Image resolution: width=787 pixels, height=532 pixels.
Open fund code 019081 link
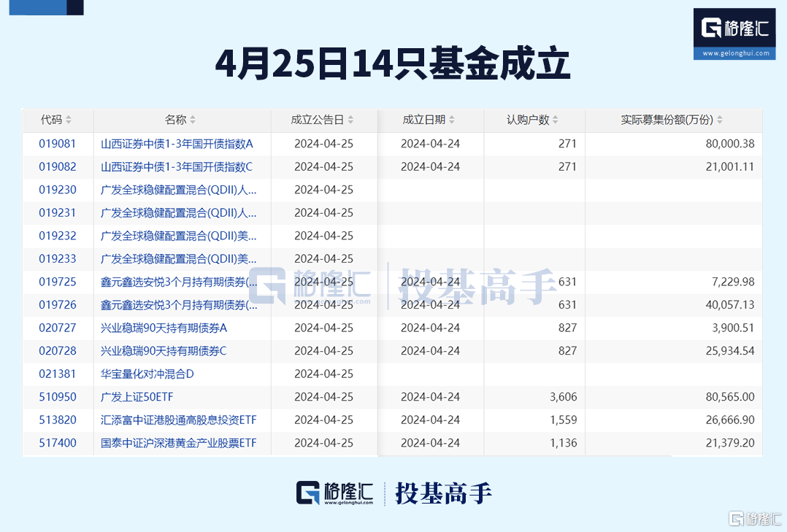[58, 144]
